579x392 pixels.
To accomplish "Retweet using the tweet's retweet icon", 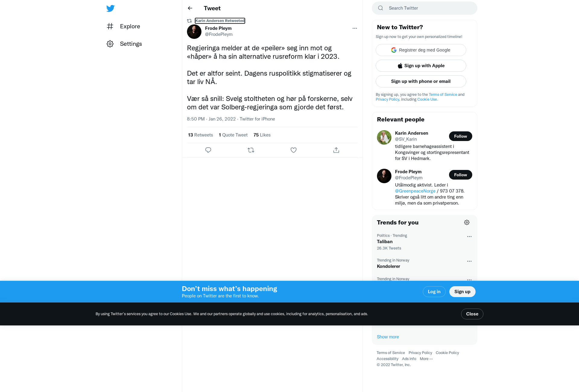I will (x=251, y=150).
